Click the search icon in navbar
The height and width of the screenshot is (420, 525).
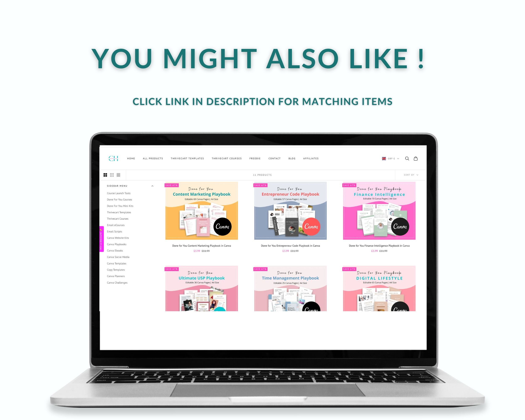pyautogui.click(x=406, y=159)
